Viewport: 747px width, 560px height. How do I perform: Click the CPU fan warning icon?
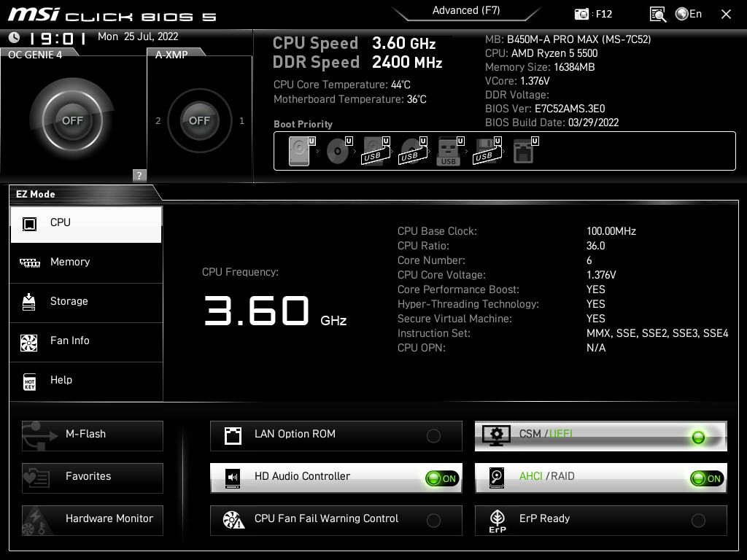tap(234, 521)
